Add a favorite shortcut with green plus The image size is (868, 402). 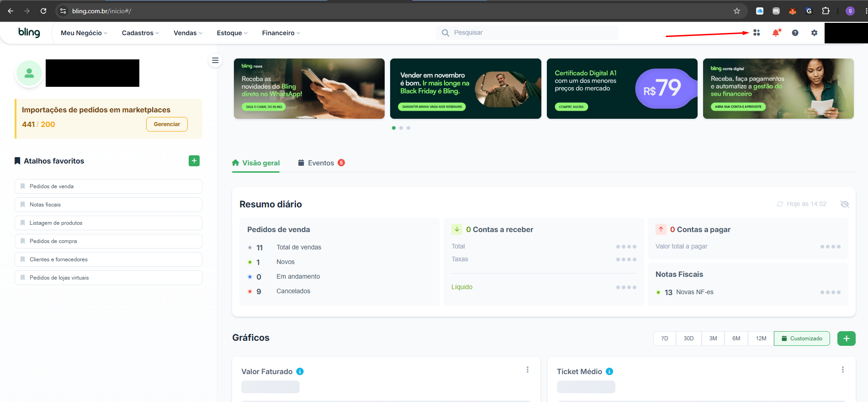pyautogui.click(x=194, y=161)
